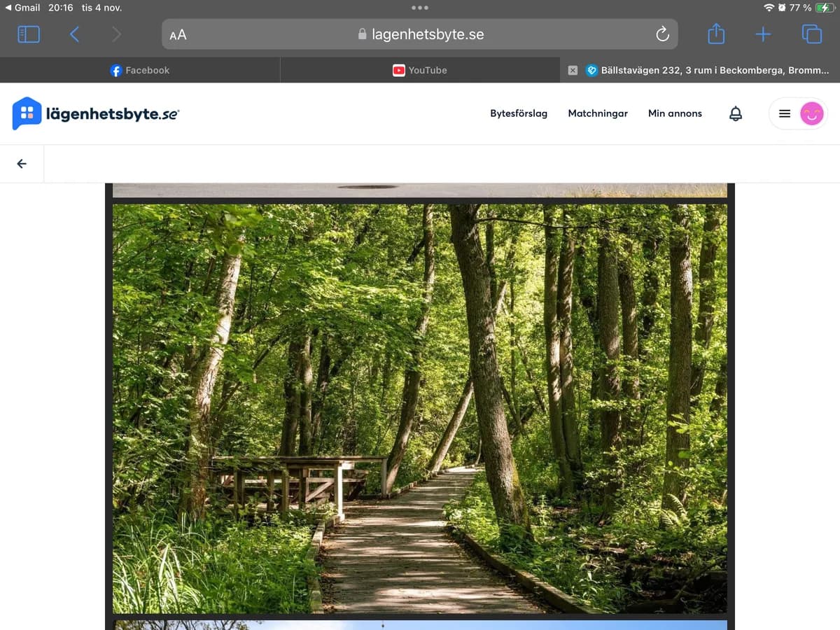
Task: Click the lägenhetsbyte.se logo
Action: click(96, 113)
